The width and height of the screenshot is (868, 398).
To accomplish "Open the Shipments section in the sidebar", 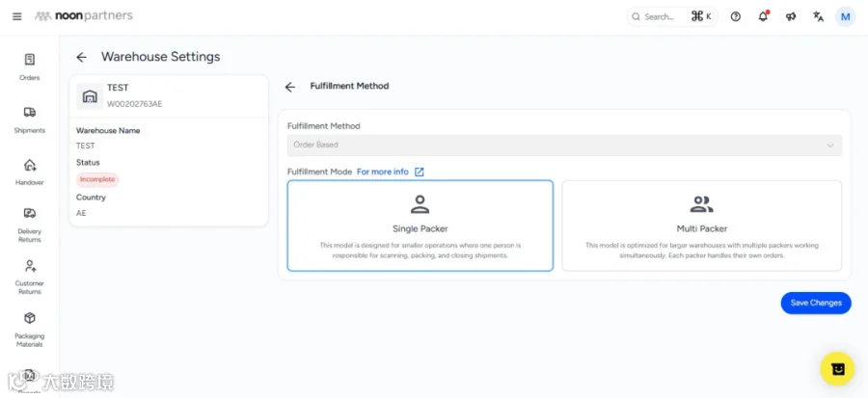I will coord(29,119).
